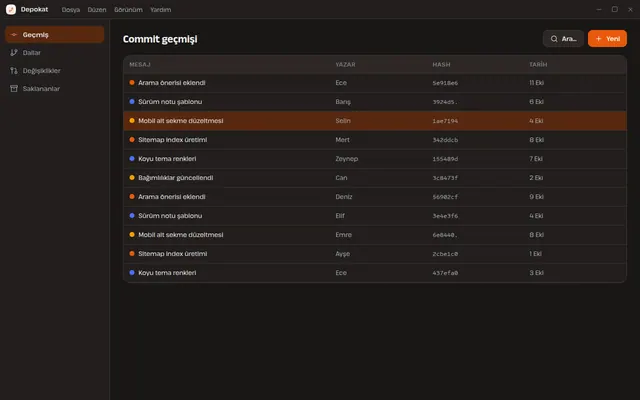Click the Depokat app logo icon
Screen dimensions: 640x400
11,9
